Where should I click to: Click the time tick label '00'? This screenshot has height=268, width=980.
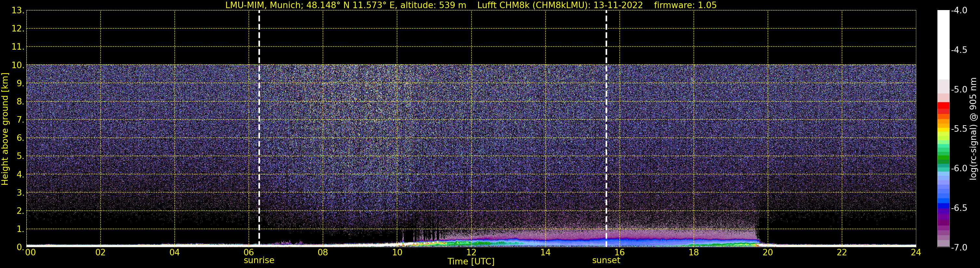point(31,252)
